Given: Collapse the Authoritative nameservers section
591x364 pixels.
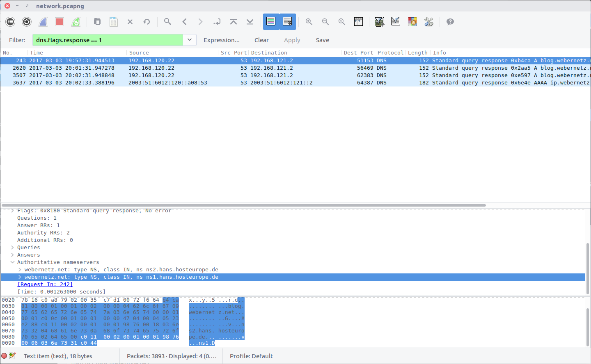Looking at the screenshot, I should click(13, 262).
